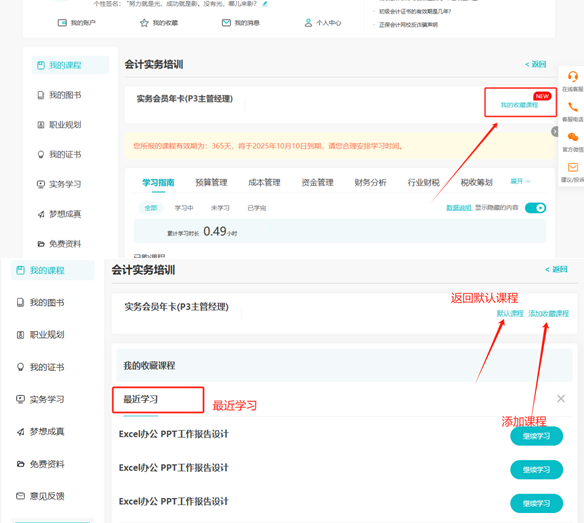Open 在线客服 headset icon
The image size is (584, 523).
[572, 77]
